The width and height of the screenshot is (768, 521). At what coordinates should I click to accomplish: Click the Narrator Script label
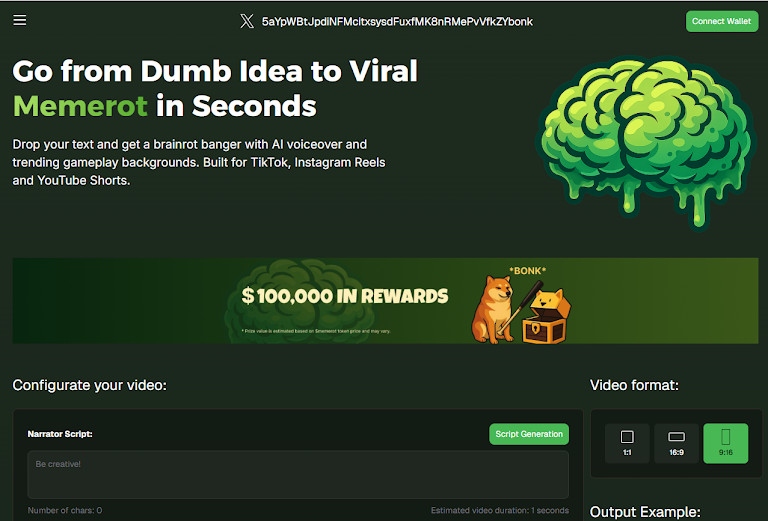pos(60,434)
